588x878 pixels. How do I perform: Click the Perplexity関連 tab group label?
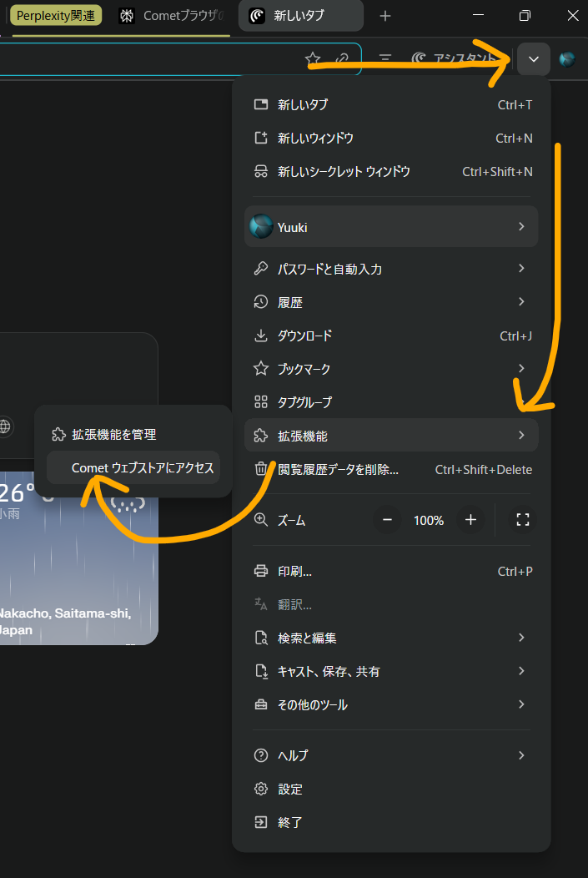(56, 16)
